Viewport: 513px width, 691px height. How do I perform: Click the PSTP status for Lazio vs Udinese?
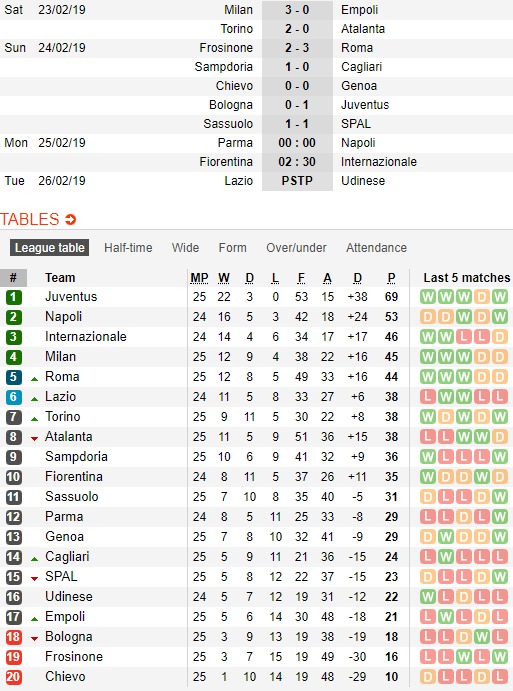(x=297, y=181)
